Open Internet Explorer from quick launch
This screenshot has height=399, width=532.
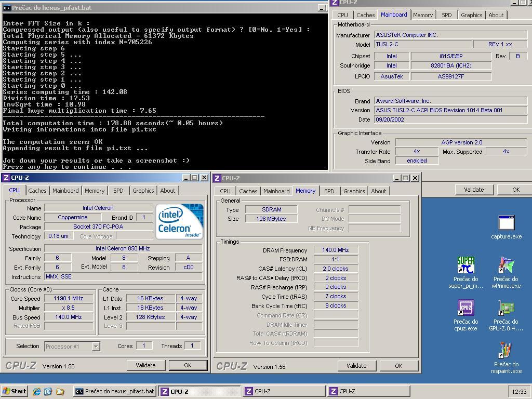click(37, 391)
